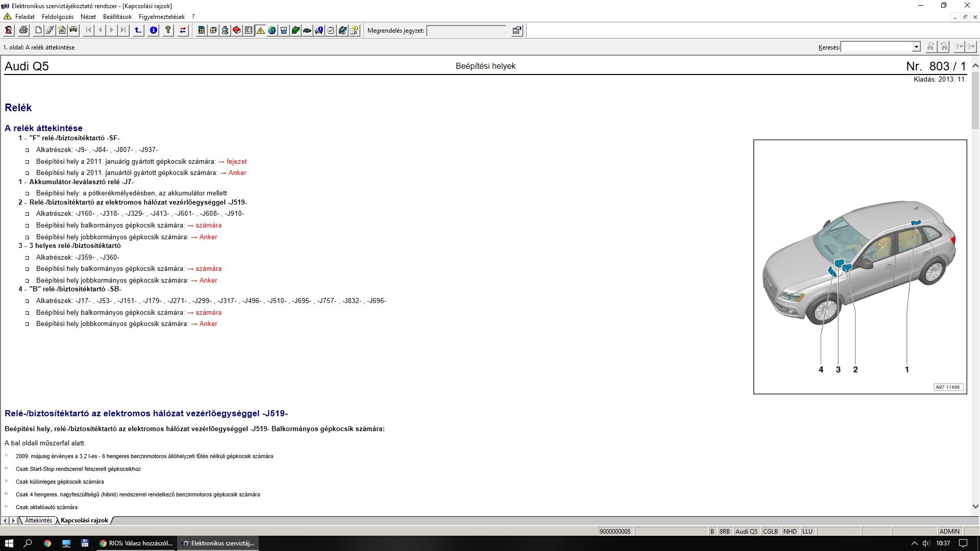Click the blank new page toolbar icon
This screenshot has height=551, width=980.
pos(38,31)
